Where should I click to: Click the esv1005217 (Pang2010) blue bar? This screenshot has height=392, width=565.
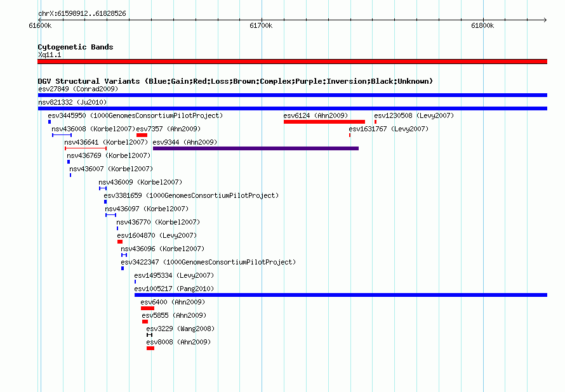coord(341,295)
